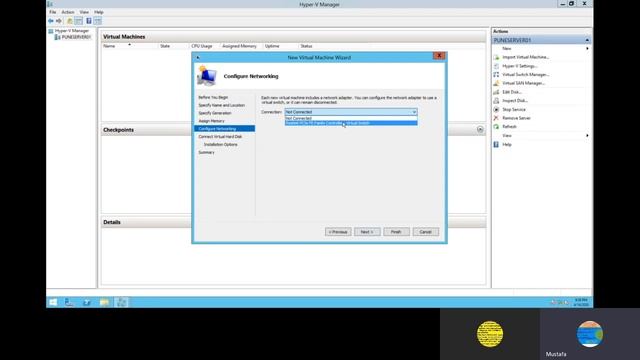Click the blue Help toolbar icon

(89, 21)
